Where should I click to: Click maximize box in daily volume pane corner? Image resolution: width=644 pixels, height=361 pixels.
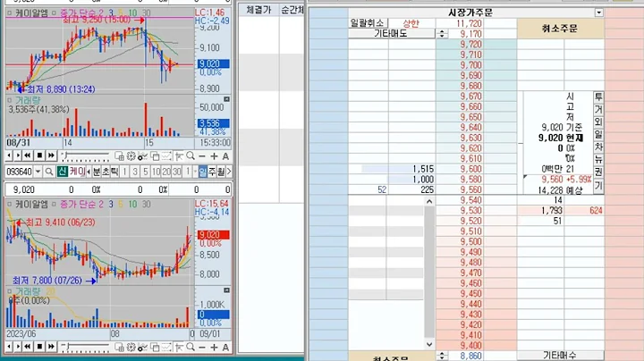click(226, 290)
